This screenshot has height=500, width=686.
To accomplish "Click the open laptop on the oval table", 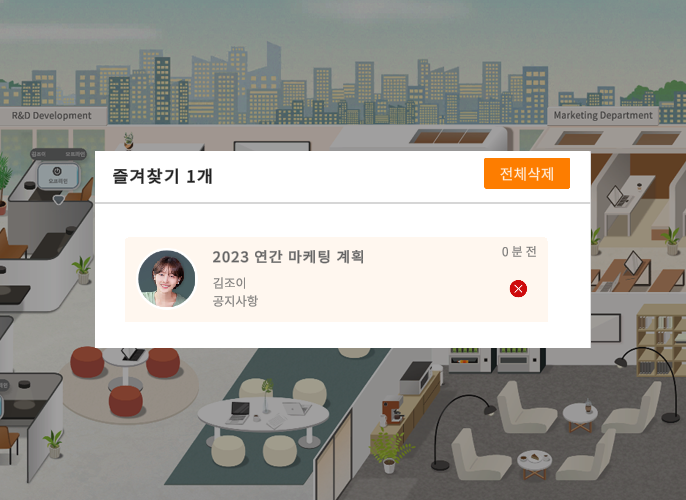I will tap(238, 413).
